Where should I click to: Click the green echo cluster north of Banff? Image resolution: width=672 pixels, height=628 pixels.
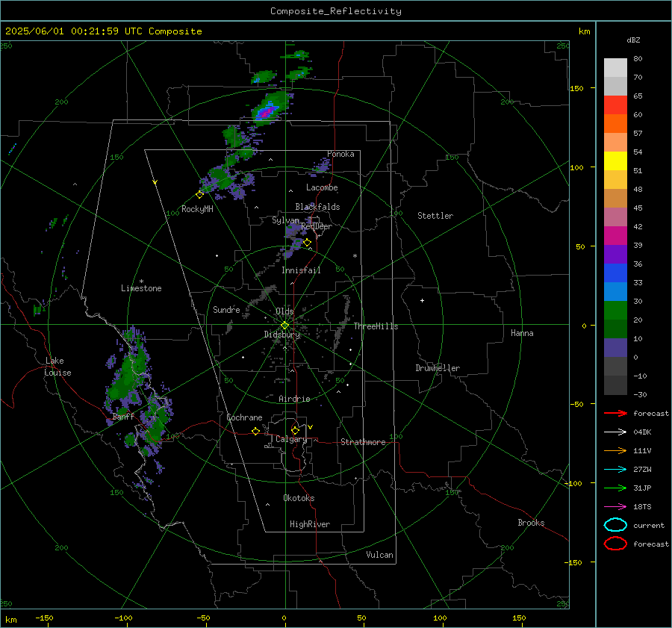[x=128, y=375]
